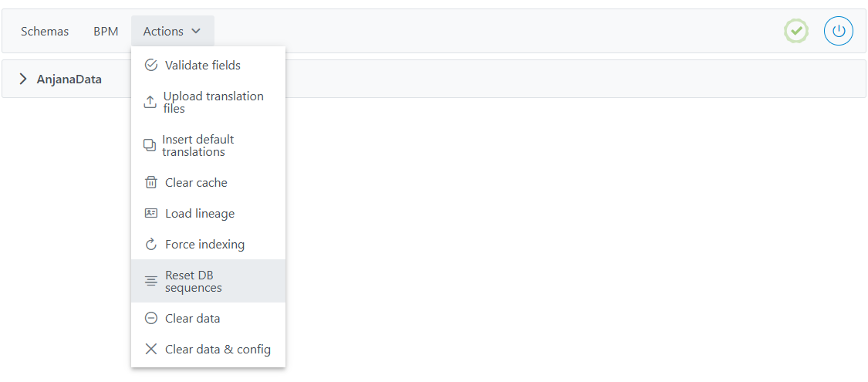Click the card icon beside Load lineage

point(151,214)
